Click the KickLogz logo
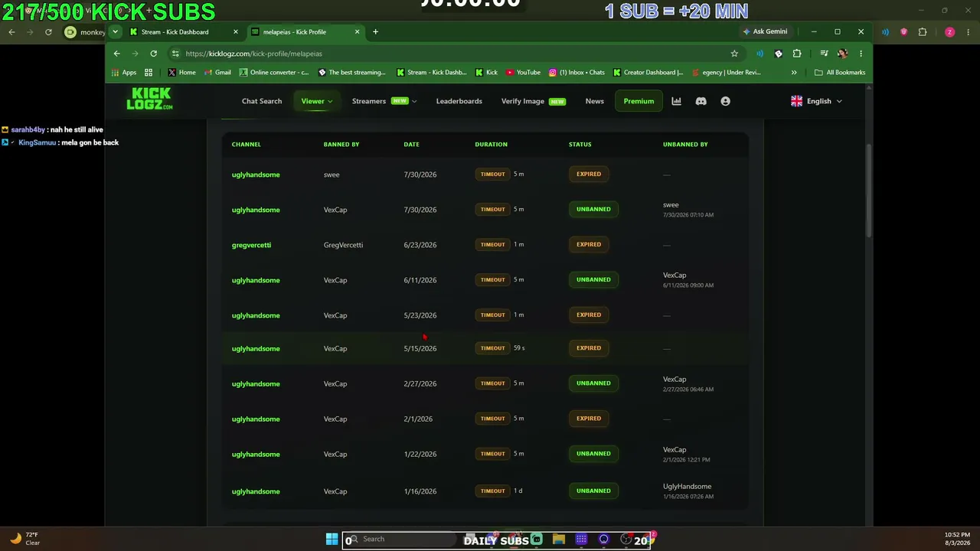Image resolution: width=980 pixels, height=551 pixels. [149, 99]
